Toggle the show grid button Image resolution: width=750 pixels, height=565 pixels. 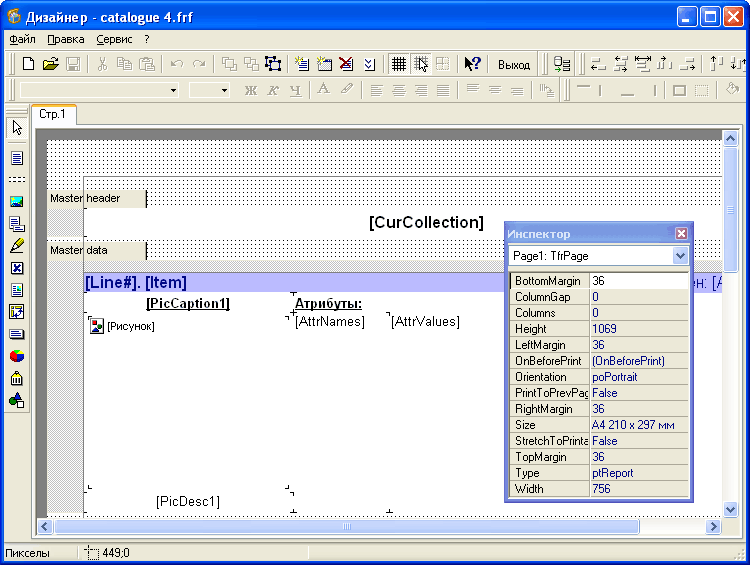click(x=399, y=64)
